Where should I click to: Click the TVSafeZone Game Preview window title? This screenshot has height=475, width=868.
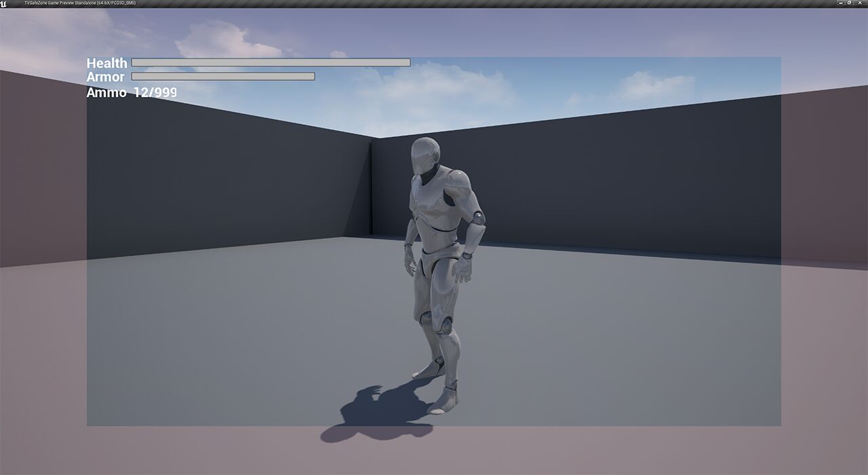coord(80,3)
